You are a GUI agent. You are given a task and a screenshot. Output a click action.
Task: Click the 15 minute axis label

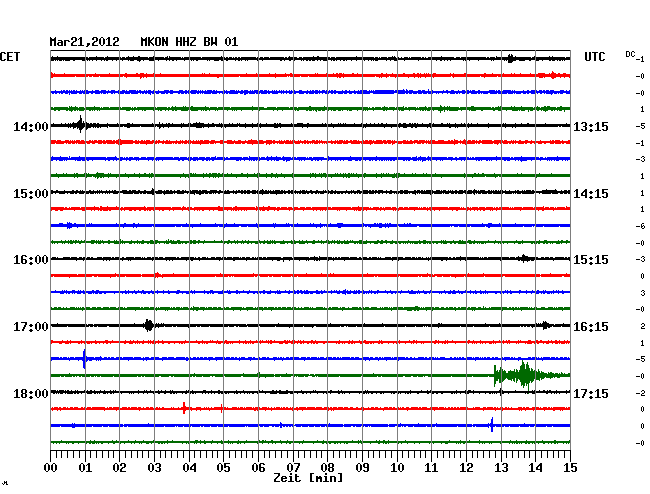(570, 467)
